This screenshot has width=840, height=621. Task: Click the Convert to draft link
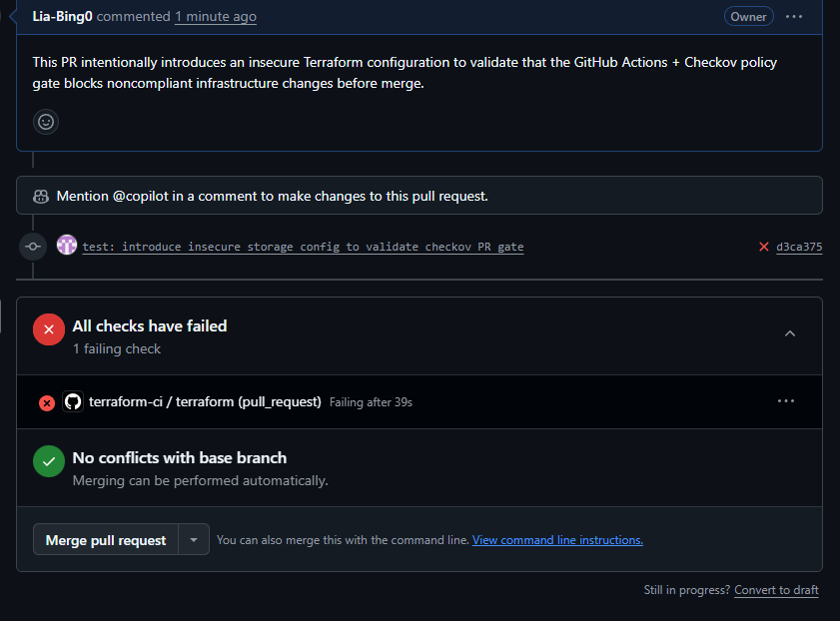pos(776,590)
